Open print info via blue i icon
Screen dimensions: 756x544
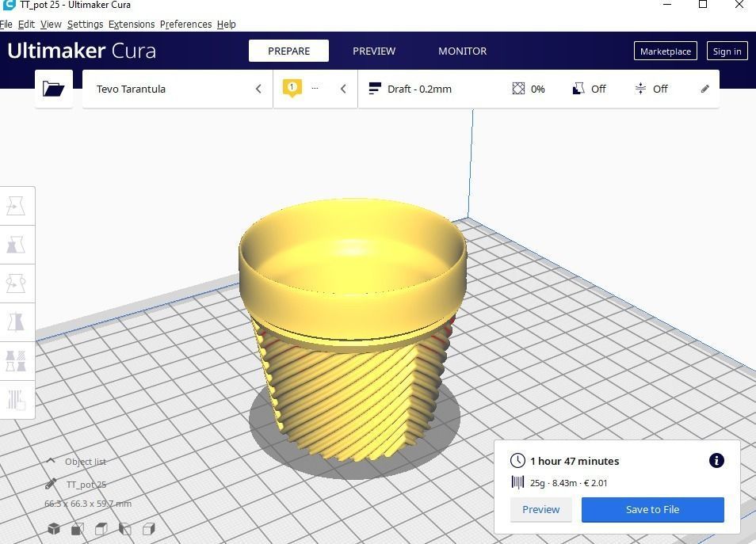716,461
